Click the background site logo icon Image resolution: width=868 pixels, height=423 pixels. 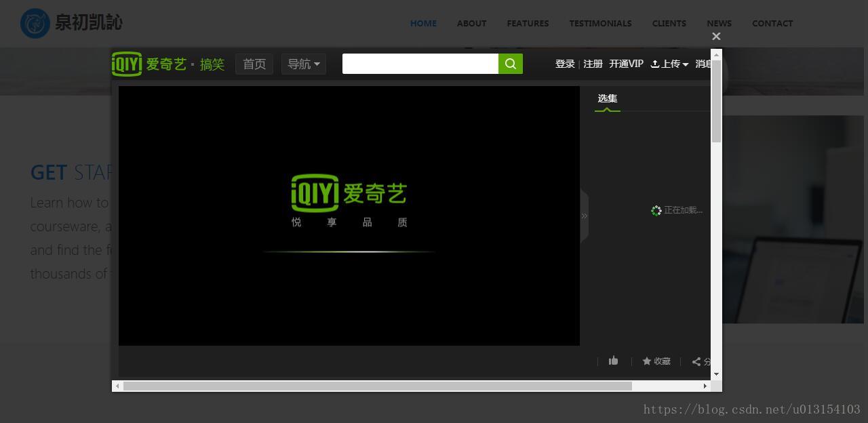35,23
